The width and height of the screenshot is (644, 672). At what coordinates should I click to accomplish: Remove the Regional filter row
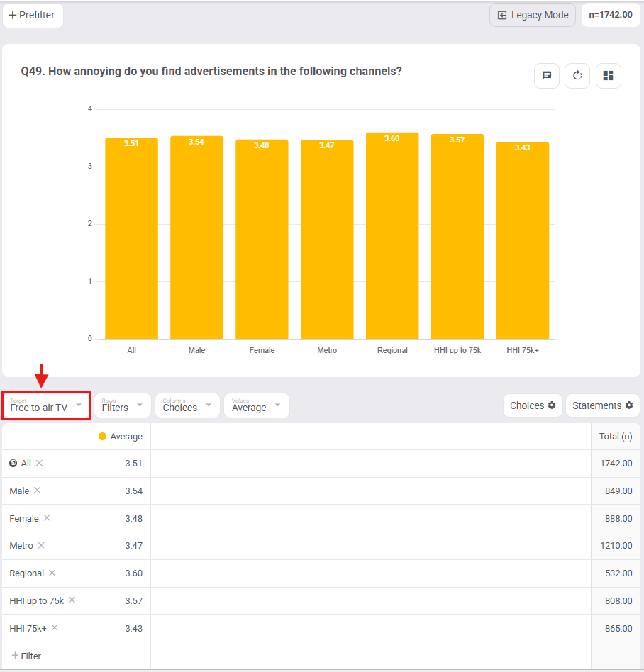point(52,573)
